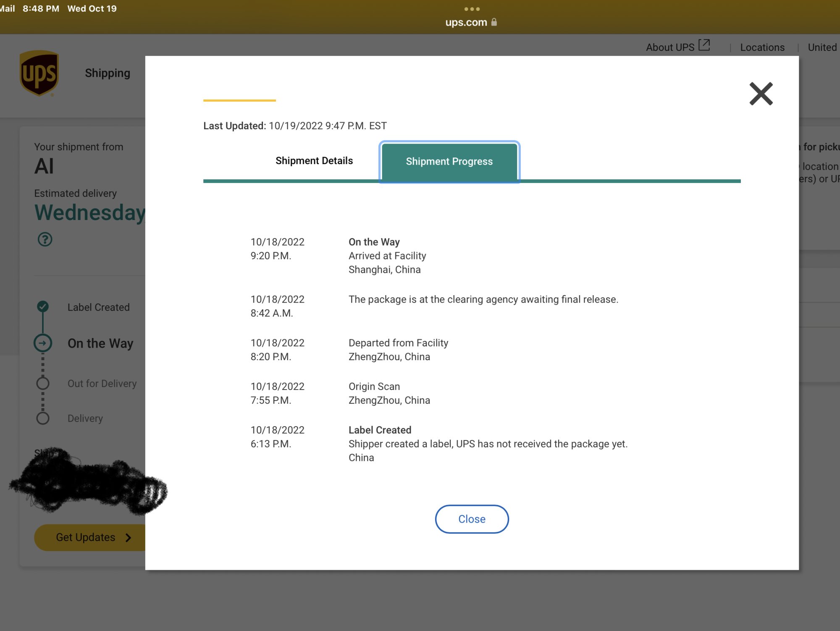Viewport: 840px width, 631px height.
Task: Click the Delivery step circle marker
Action: click(x=43, y=418)
